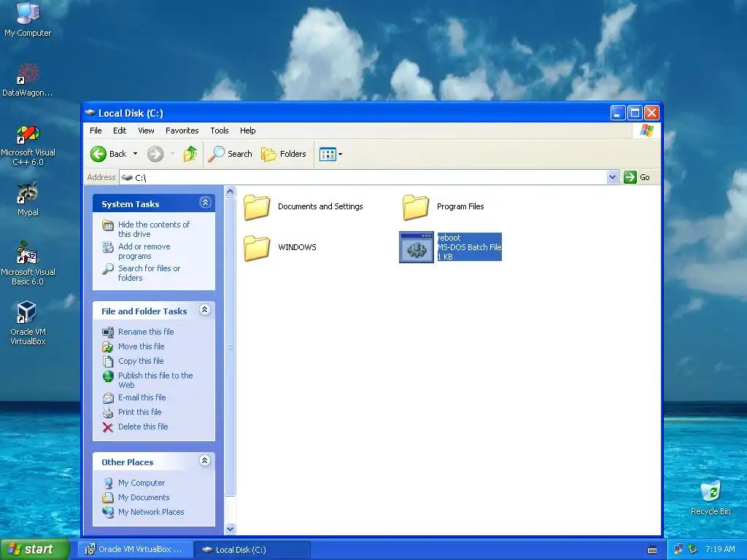Open the Favorites menu
The image size is (747, 560).
(x=182, y=131)
